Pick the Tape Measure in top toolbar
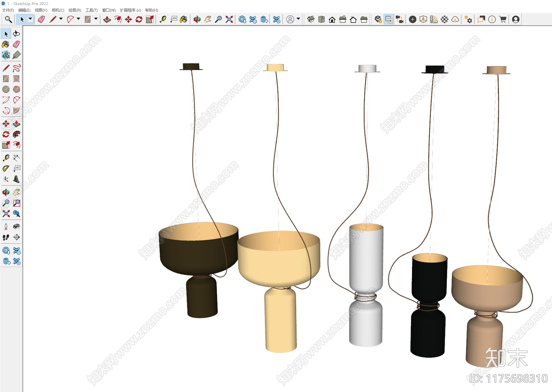This screenshot has height=392, width=552. 163,19
